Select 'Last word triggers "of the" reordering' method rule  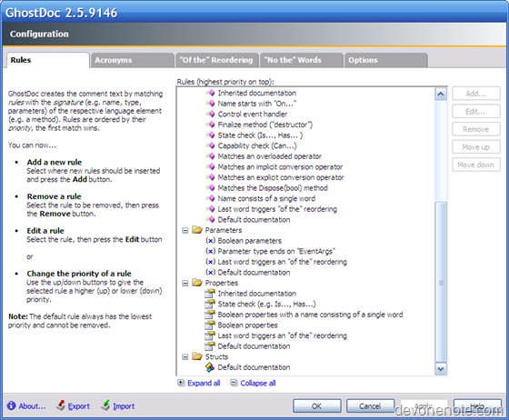coord(277,209)
